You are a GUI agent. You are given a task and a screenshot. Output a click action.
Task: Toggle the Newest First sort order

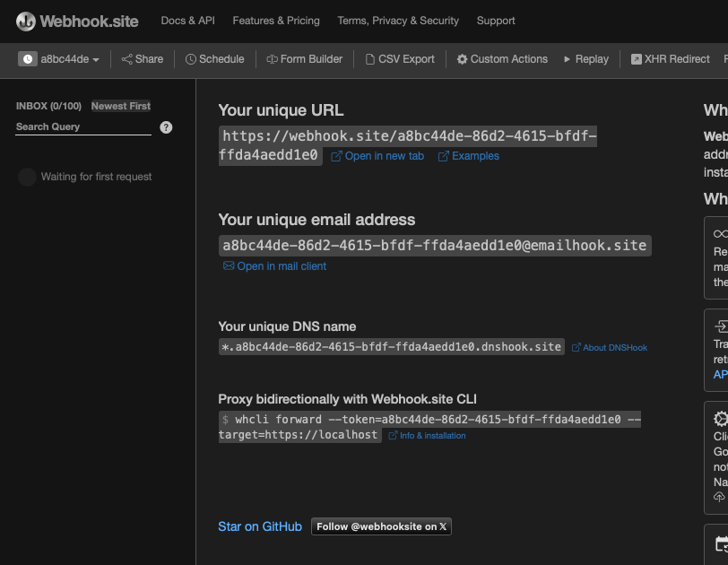pyautogui.click(x=121, y=107)
